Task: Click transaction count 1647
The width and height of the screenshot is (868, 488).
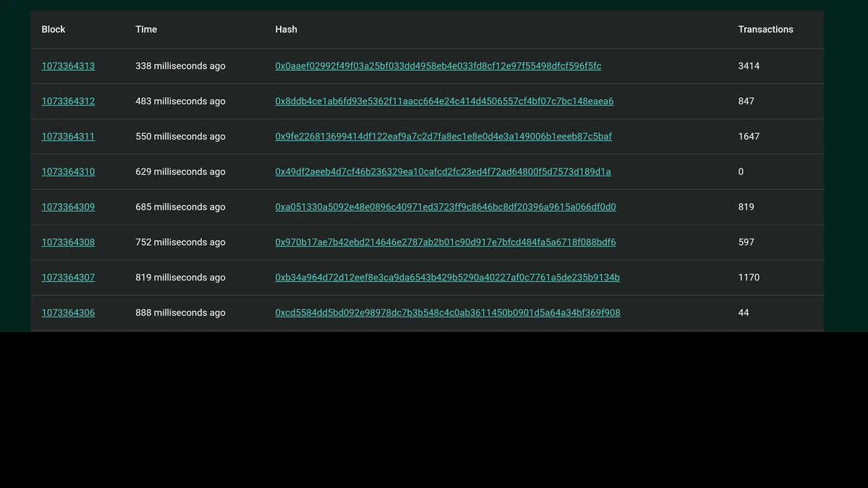Action: pos(749,136)
